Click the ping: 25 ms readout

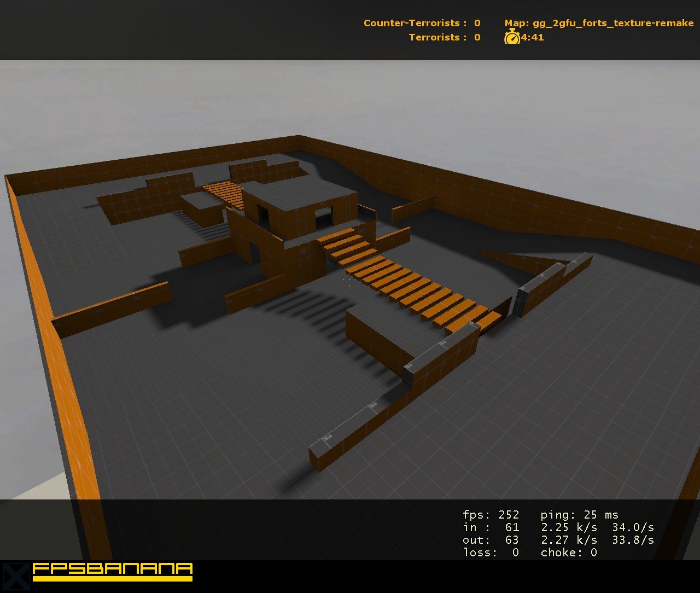pos(580,515)
